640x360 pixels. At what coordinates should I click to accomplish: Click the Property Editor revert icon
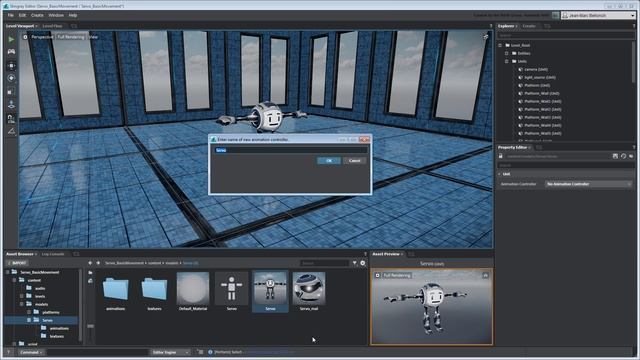(x=623, y=156)
